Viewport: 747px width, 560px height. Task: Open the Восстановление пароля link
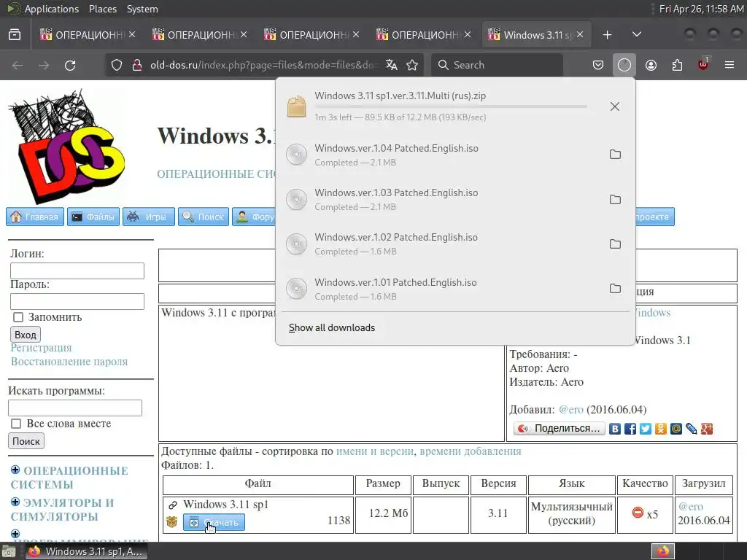click(69, 362)
